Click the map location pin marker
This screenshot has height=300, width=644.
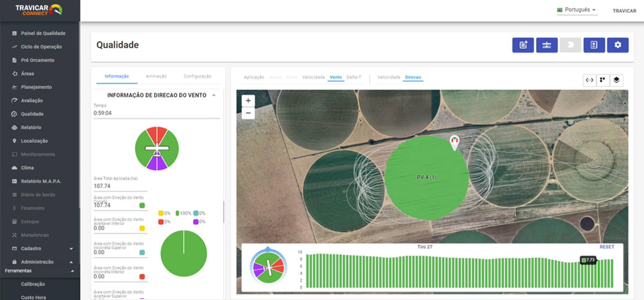pyautogui.click(x=455, y=142)
